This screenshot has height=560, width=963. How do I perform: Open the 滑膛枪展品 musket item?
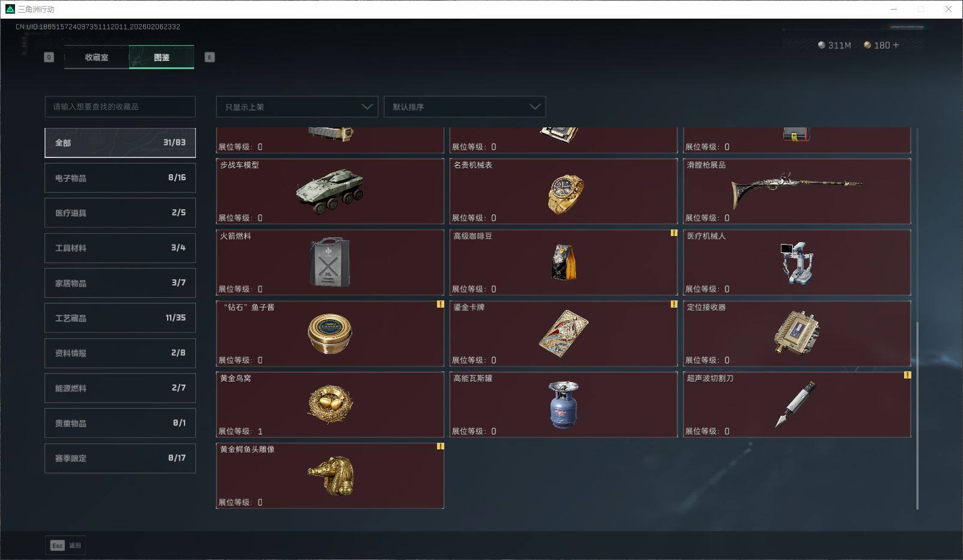796,191
